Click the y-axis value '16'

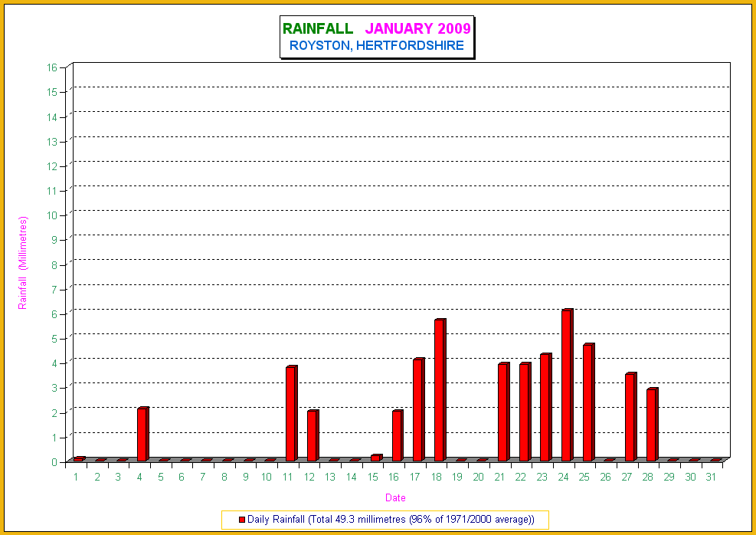[52, 67]
